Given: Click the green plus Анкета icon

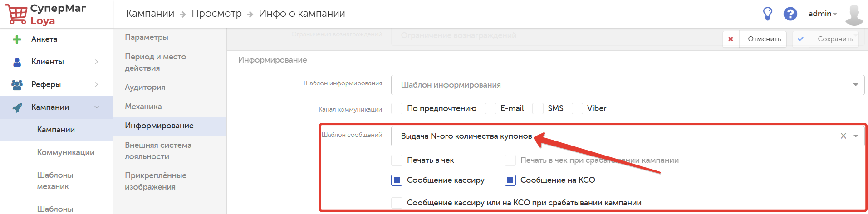Looking at the screenshot, I should click(17, 39).
